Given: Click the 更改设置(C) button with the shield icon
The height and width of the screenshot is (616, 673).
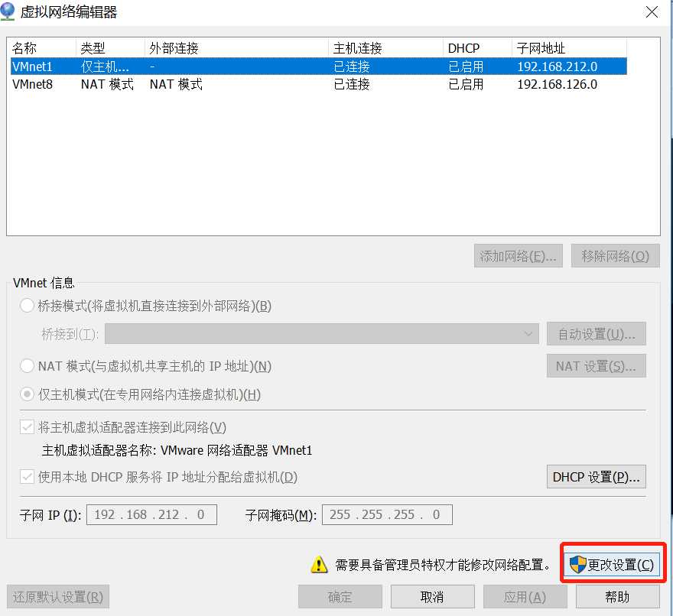Looking at the screenshot, I should (613, 565).
